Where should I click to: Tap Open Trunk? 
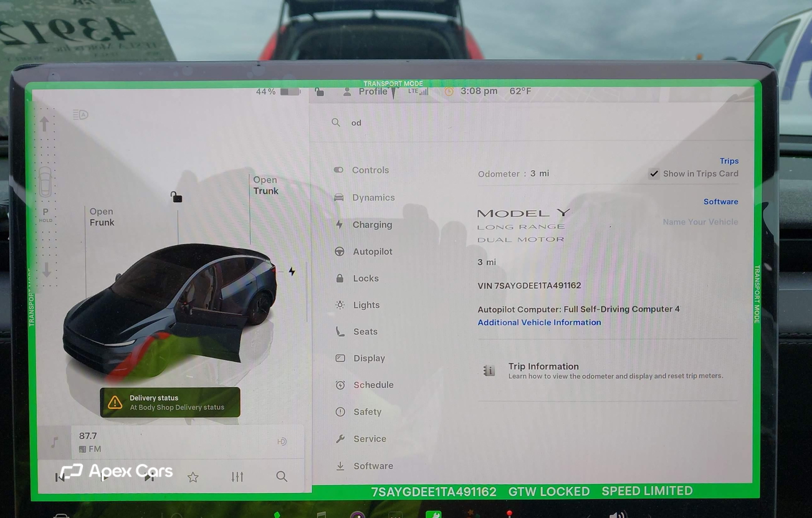[265, 185]
